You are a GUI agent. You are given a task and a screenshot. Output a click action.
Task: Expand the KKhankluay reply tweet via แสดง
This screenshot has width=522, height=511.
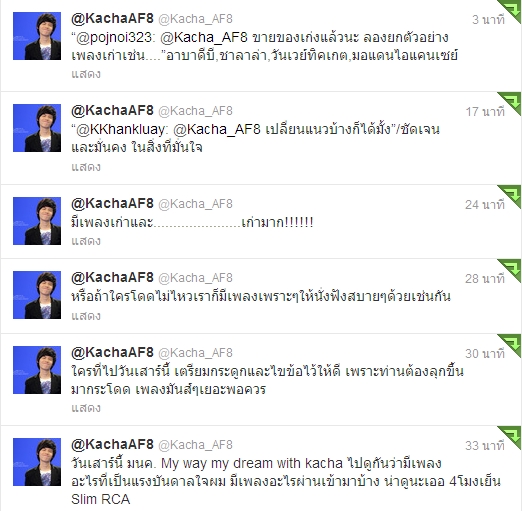tap(86, 167)
